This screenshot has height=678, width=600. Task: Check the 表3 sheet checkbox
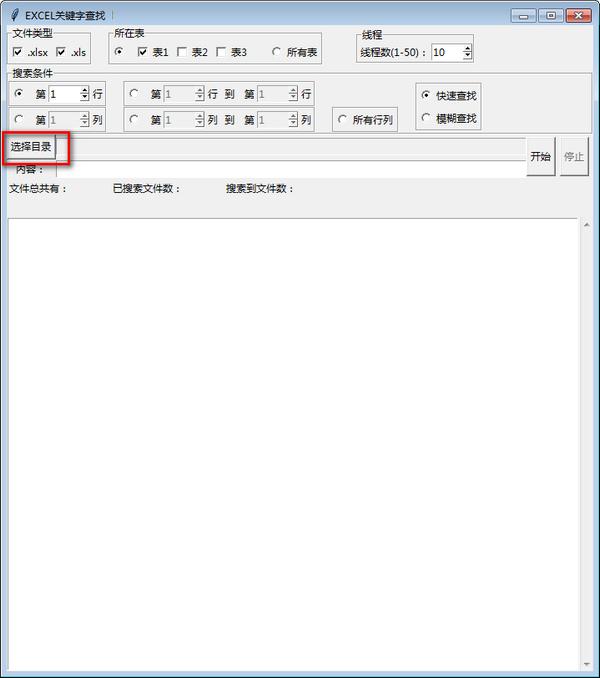pos(220,52)
